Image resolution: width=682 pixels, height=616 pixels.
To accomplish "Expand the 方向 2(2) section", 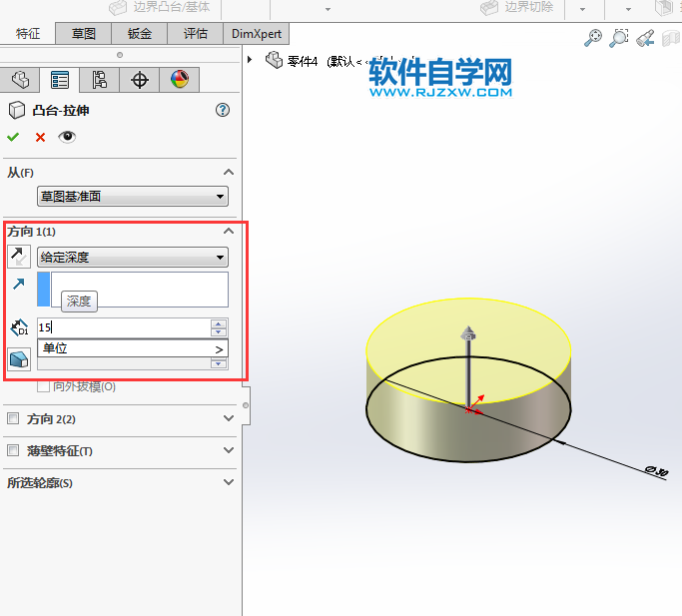I will pos(229,418).
